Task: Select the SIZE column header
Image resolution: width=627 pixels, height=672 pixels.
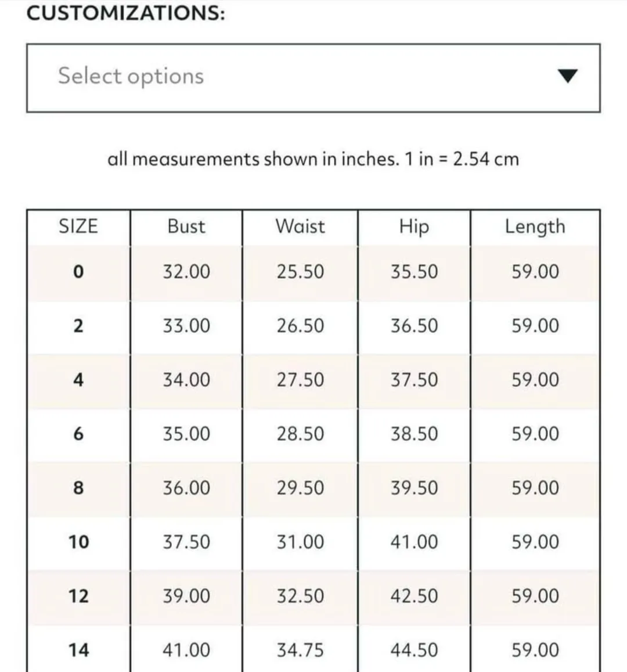Action: [78, 226]
